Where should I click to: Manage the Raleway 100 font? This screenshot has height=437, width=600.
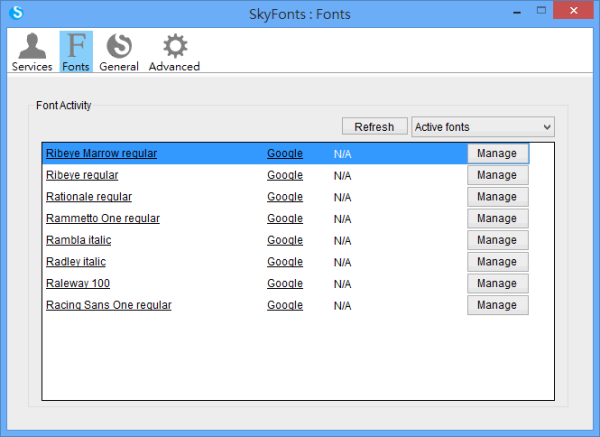[497, 284]
